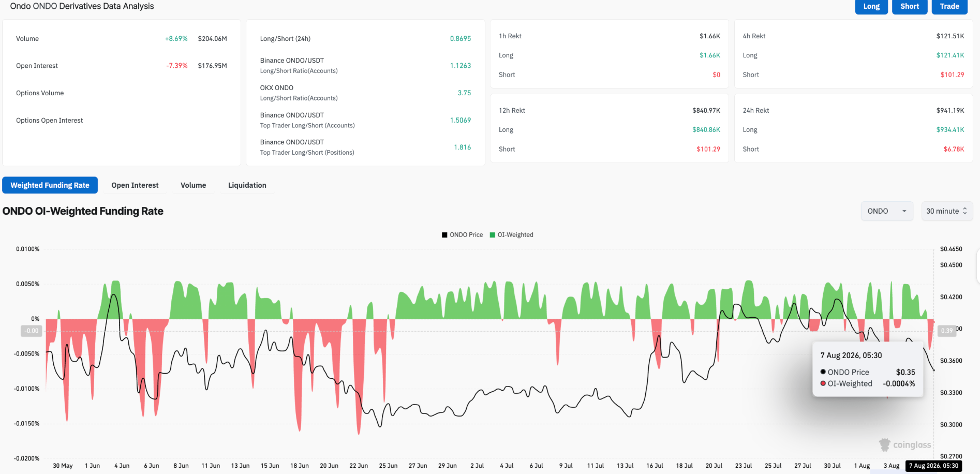The height and width of the screenshot is (474, 980).
Task: Open the 30 minute interval selector
Action: 947,211
